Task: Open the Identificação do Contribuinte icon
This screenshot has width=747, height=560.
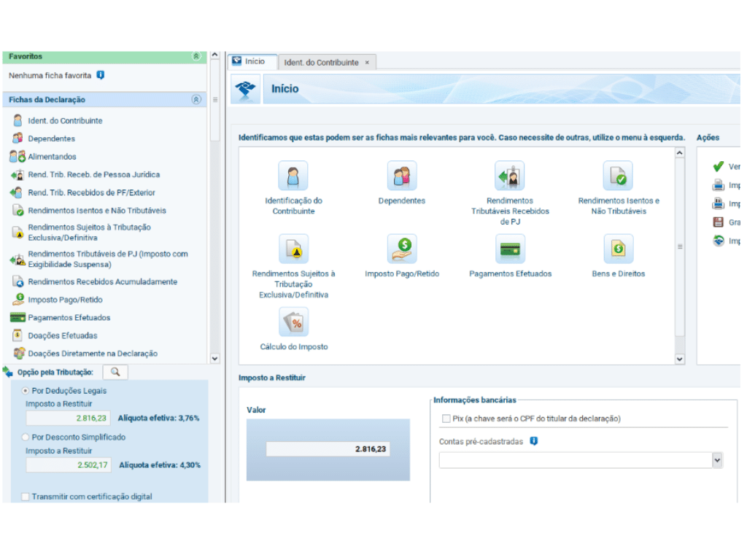Action: click(293, 176)
